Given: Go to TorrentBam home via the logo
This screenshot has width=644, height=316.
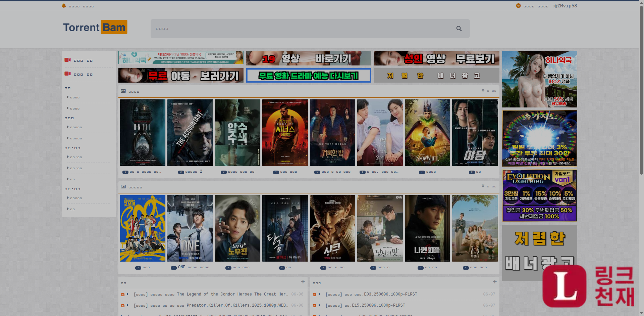Looking at the screenshot, I should 95,27.
